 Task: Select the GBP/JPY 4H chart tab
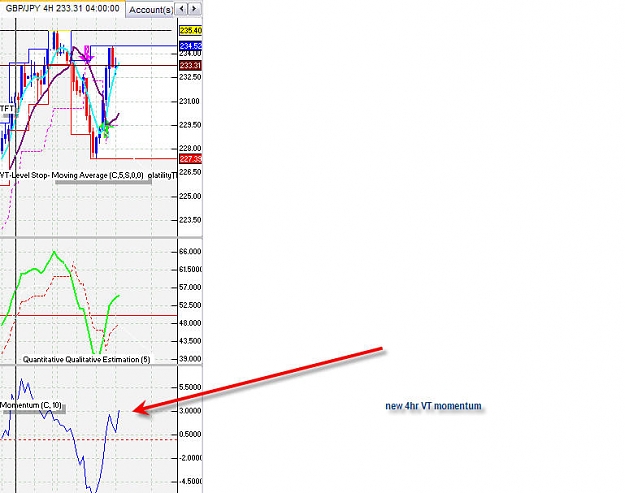[x=62, y=8]
